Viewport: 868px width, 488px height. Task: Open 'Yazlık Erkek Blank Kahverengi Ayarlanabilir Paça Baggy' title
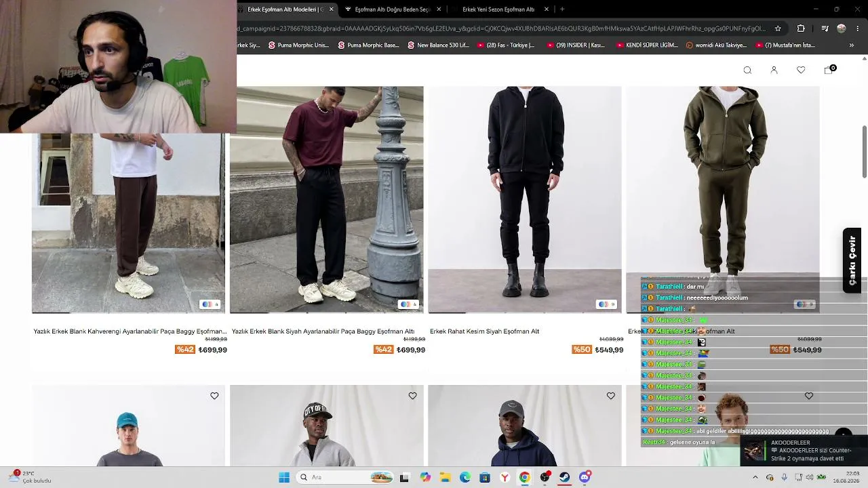tap(130, 331)
